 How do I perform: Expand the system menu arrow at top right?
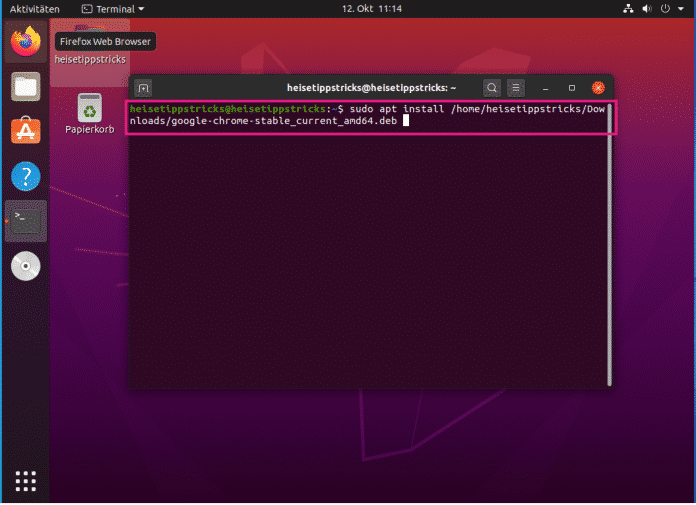(682, 9)
